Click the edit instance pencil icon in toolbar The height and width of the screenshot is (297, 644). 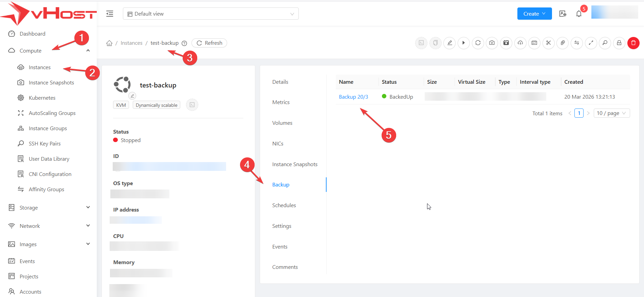pos(449,43)
